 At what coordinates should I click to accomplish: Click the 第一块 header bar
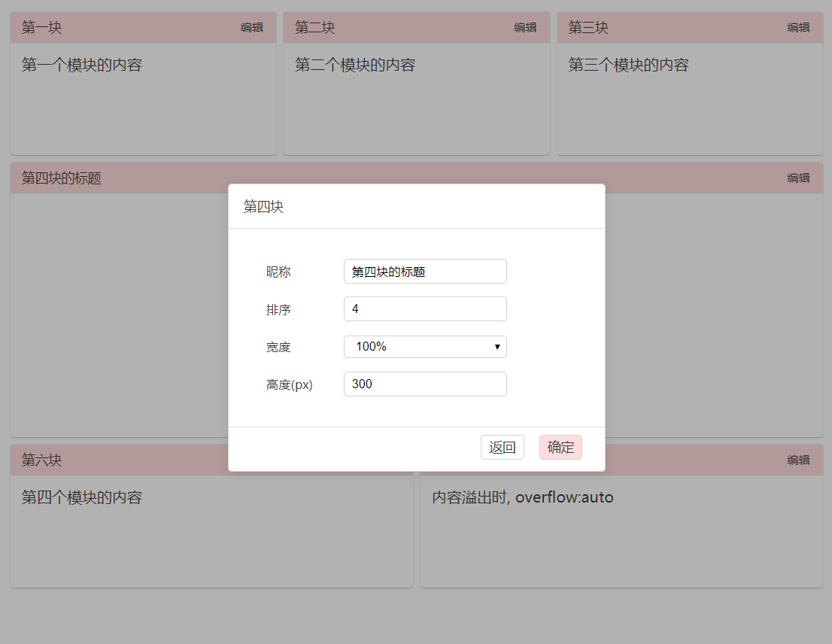143,27
